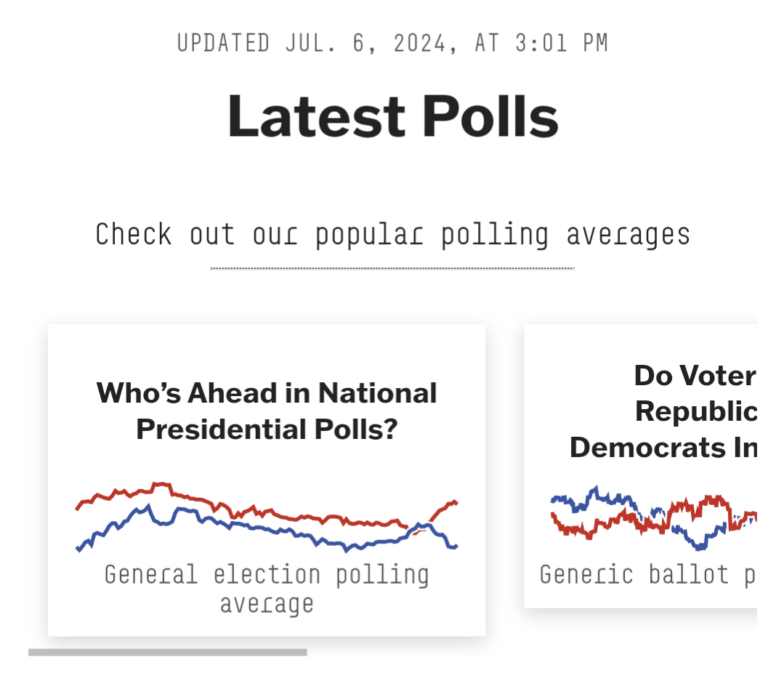This screenshot has width=784, height=697.
Task: Click the "General election polling average" caption
Action: coord(267,588)
